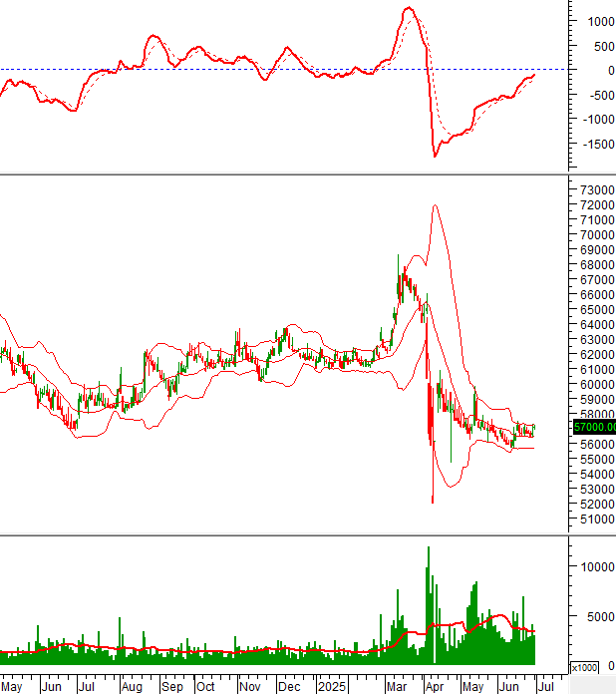
Task: Click the 60000 price axis label
Action: pyautogui.click(x=597, y=385)
